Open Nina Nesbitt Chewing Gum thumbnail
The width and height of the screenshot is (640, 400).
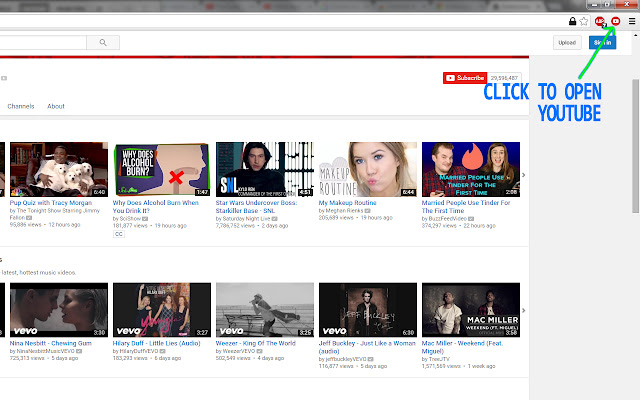point(59,310)
